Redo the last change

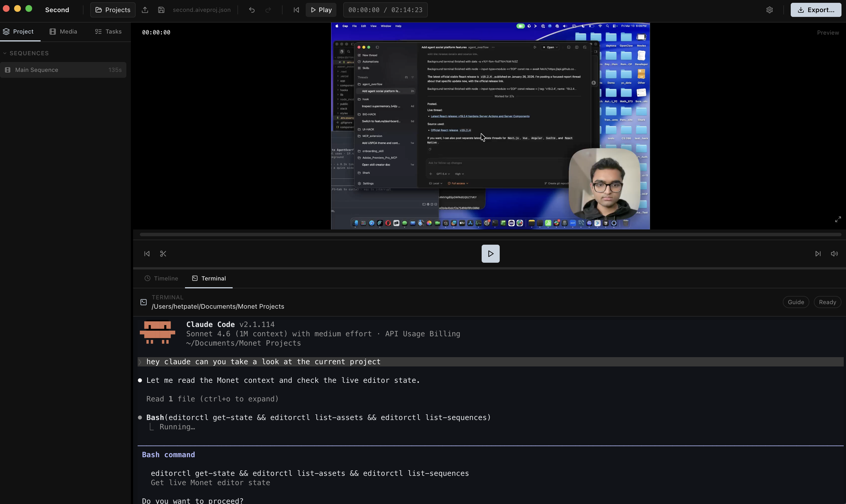[x=268, y=10]
